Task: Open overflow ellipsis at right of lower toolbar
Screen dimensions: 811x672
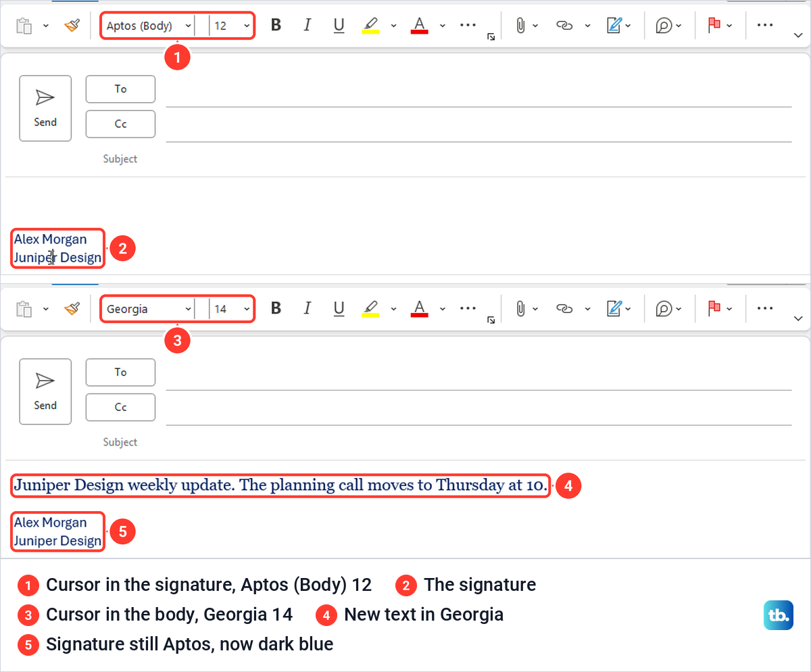Action: tap(764, 308)
